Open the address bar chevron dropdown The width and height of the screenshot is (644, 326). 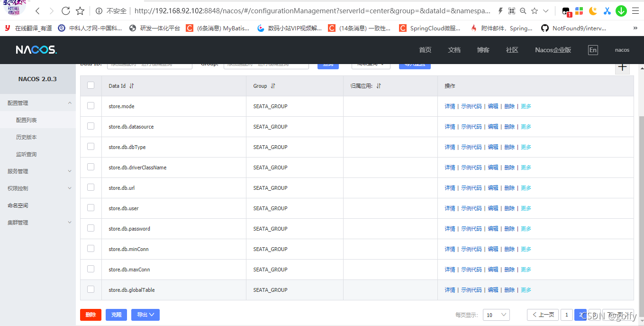pyautogui.click(x=546, y=11)
